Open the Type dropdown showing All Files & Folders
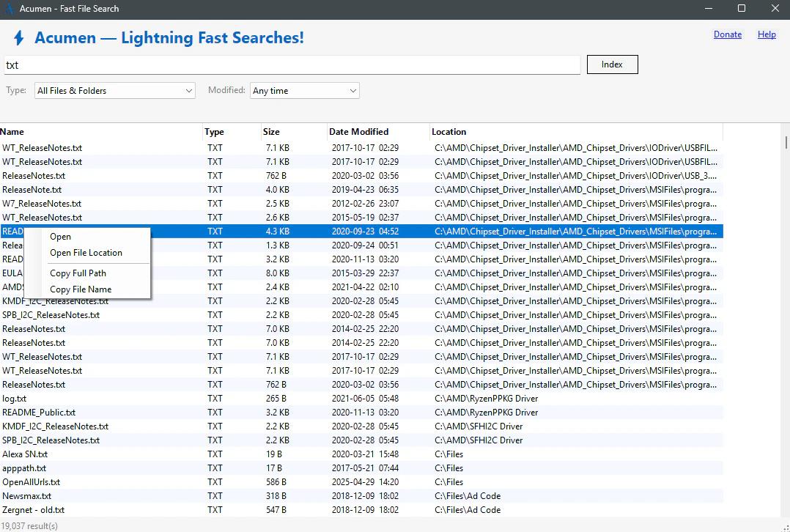This screenshot has width=790, height=532. coord(115,91)
